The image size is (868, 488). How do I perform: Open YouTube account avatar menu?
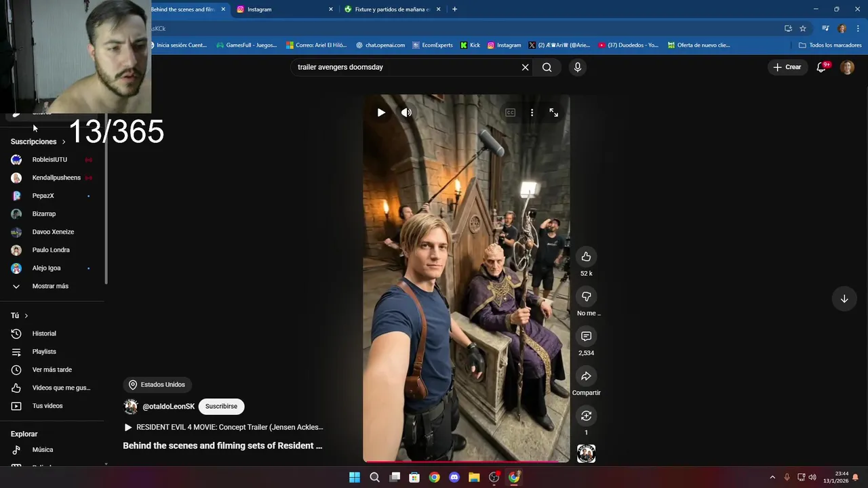847,67
